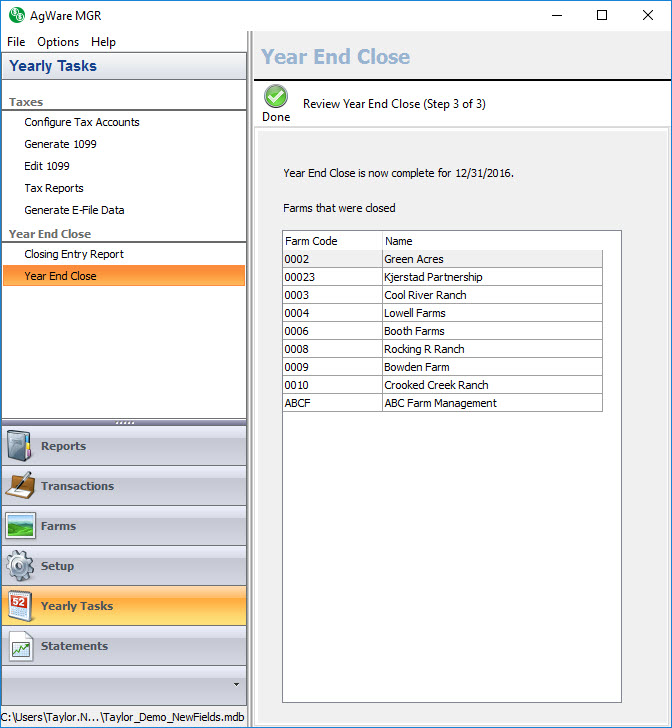Open the Options menu

coord(58,42)
